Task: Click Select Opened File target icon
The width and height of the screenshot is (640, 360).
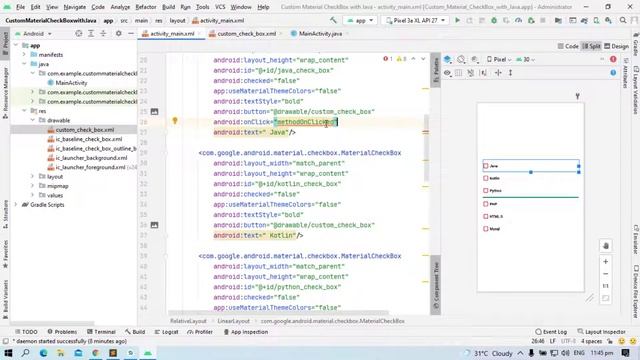Action: tap(79, 33)
